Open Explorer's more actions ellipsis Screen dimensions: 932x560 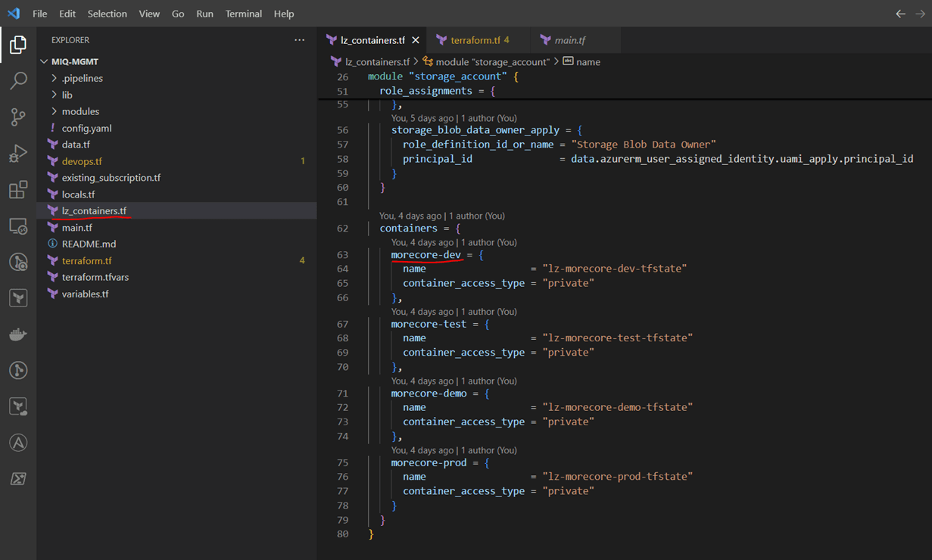(x=300, y=40)
